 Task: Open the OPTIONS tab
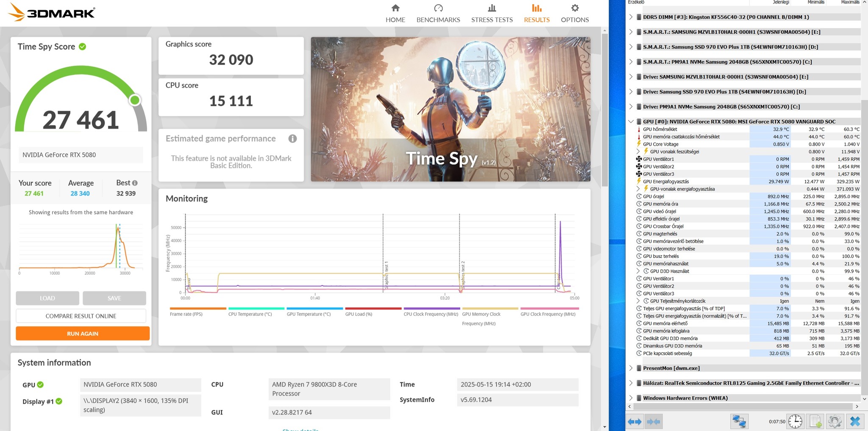click(x=575, y=13)
